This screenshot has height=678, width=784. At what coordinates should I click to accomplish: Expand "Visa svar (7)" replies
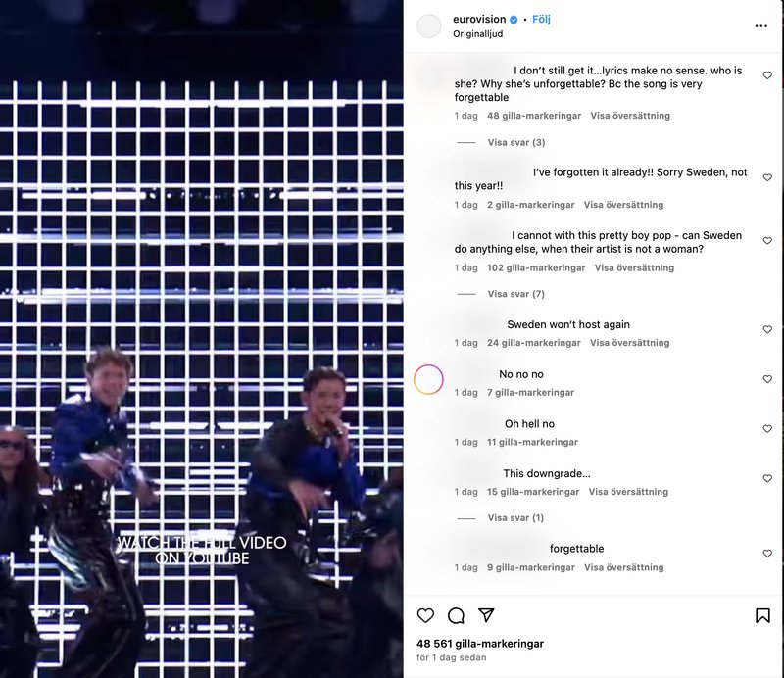coord(516,294)
